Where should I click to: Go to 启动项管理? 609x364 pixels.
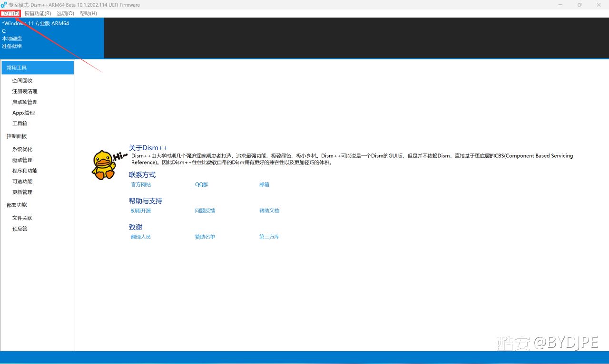click(25, 102)
